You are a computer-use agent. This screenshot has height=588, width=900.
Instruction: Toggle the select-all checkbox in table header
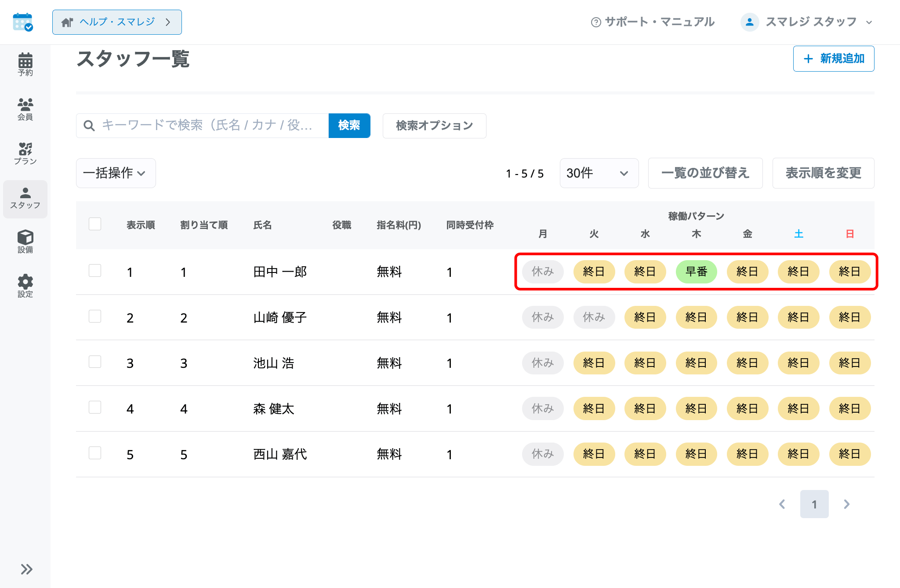point(95,224)
